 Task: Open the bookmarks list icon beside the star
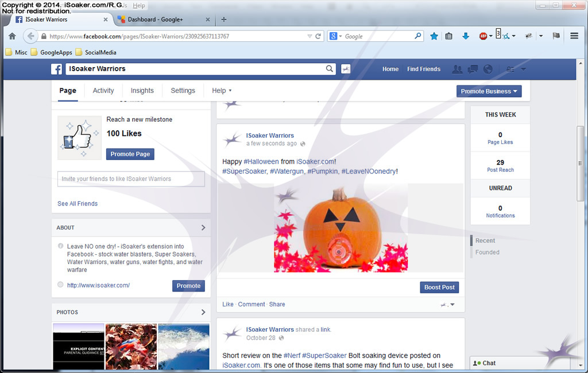(x=448, y=36)
